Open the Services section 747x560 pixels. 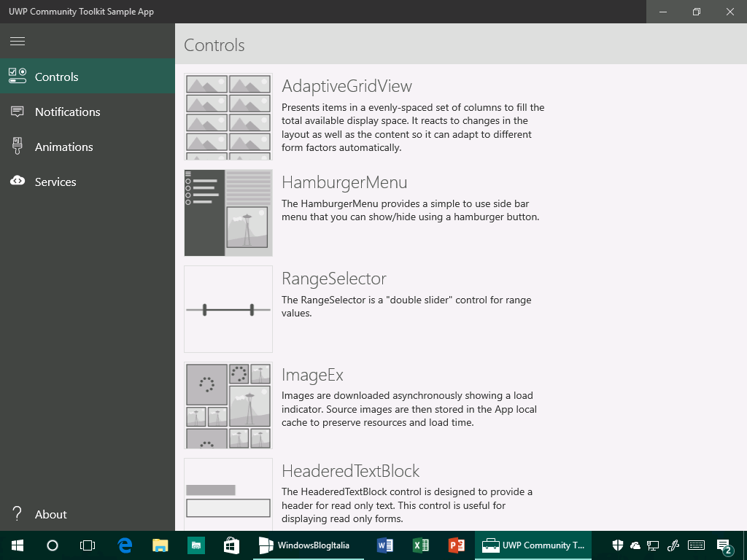pos(88,182)
